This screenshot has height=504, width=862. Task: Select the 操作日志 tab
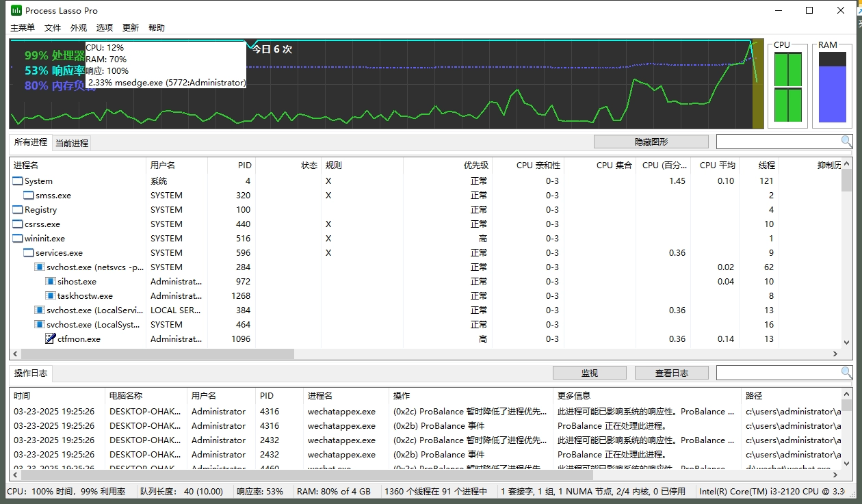[x=31, y=373]
